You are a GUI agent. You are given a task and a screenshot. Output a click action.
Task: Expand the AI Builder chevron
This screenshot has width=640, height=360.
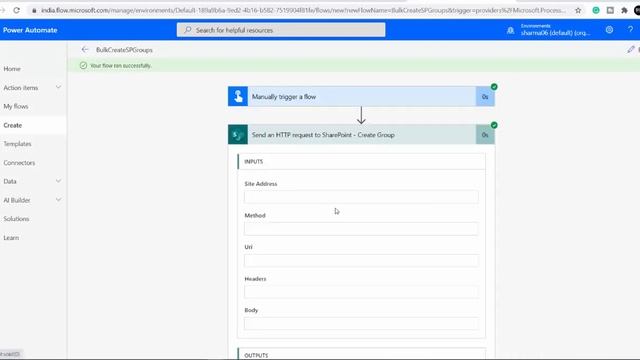click(58, 200)
